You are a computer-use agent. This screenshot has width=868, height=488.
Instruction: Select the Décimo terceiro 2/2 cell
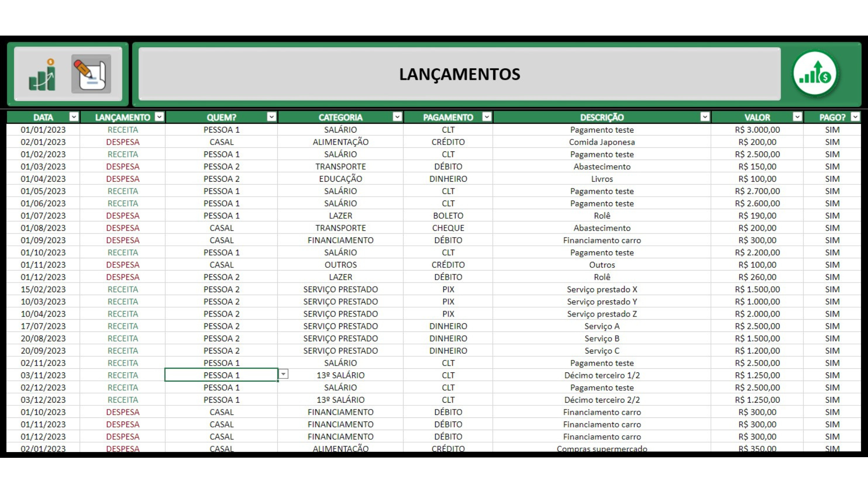click(x=602, y=400)
